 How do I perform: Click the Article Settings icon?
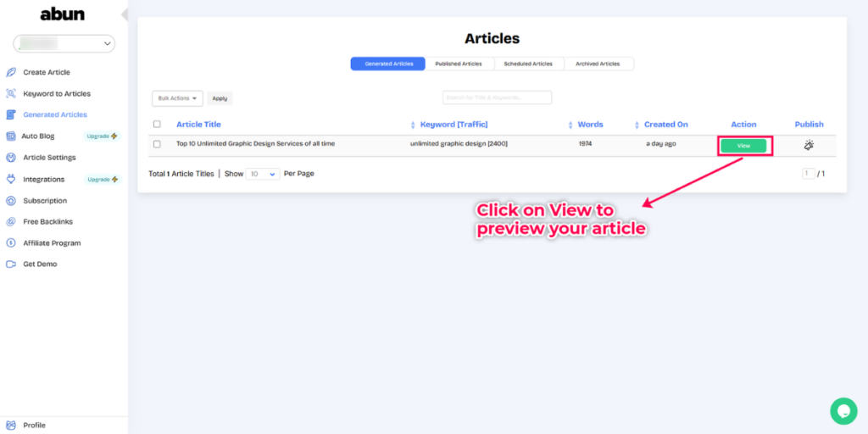(x=10, y=157)
